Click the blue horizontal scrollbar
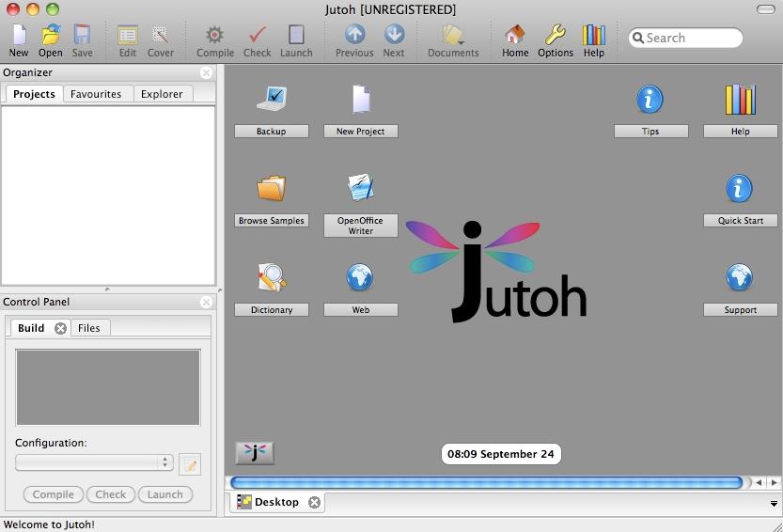This screenshot has height=532, width=783. 487,482
